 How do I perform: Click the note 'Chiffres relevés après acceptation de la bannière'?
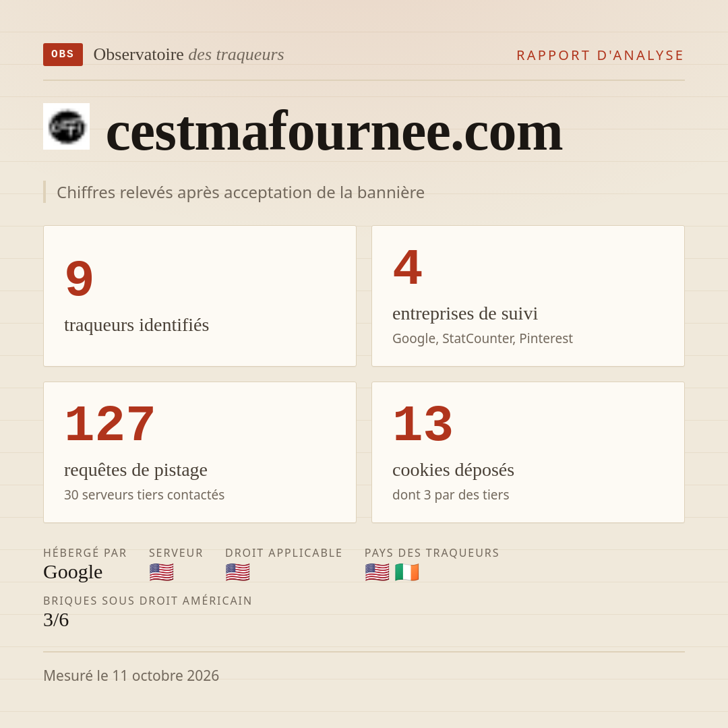241,192
